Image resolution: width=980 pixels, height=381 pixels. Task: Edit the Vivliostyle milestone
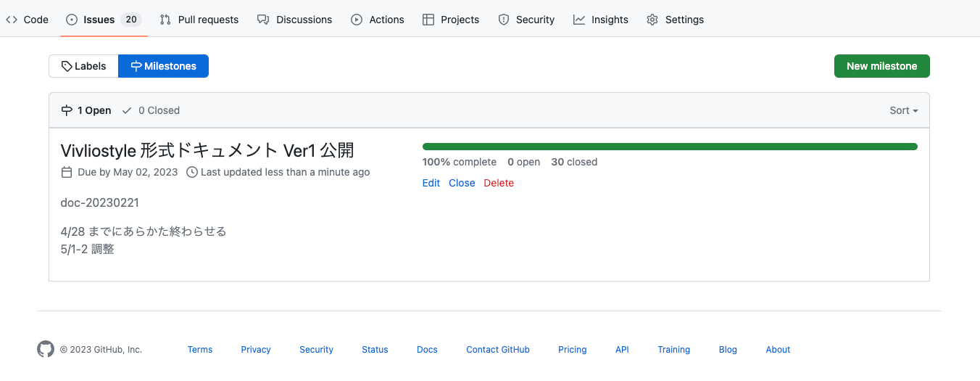click(x=431, y=183)
